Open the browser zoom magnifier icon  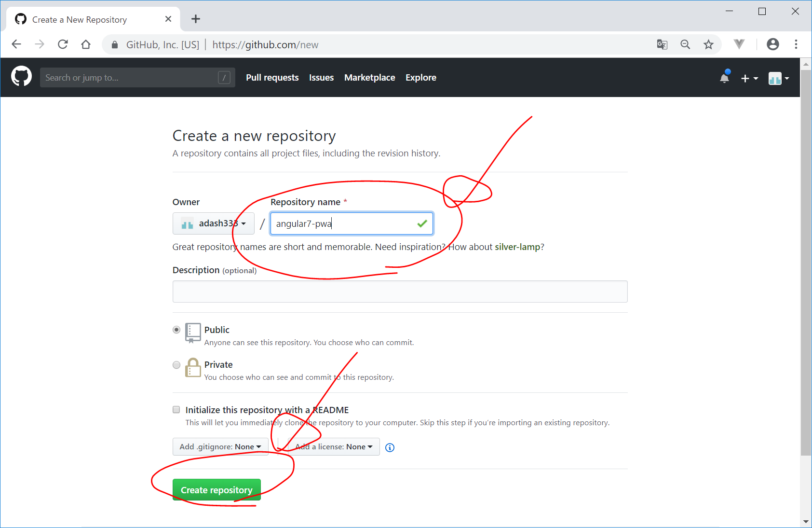tap(685, 45)
